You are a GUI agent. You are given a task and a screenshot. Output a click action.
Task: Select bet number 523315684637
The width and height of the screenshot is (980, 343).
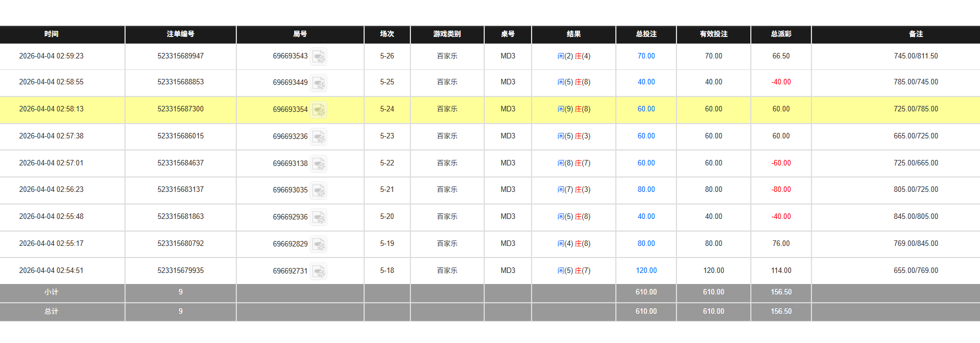click(x=181, y=163)
